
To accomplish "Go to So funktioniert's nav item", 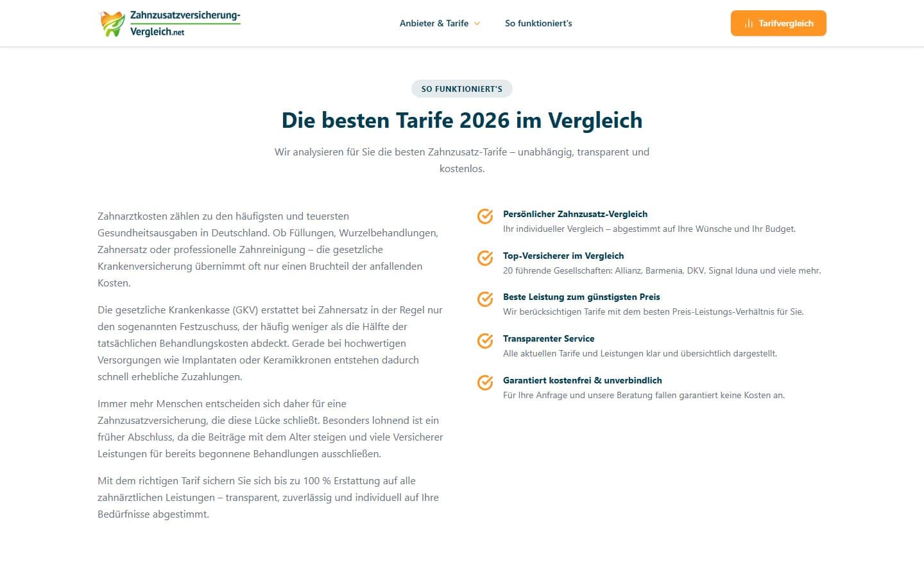I will [x=538, y=23].
